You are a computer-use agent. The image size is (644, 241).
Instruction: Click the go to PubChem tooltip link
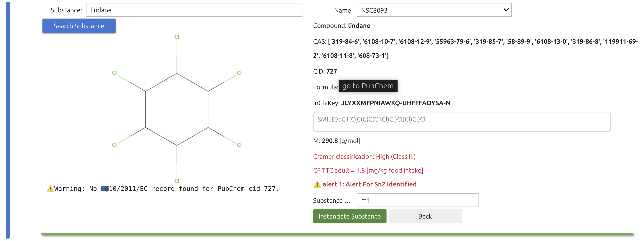point(368,86)
